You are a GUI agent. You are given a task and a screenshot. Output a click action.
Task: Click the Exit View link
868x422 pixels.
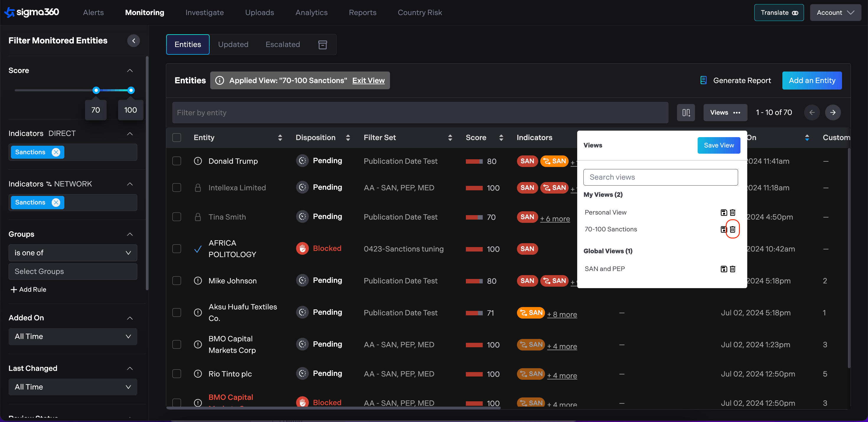click(x=368, y=81)
